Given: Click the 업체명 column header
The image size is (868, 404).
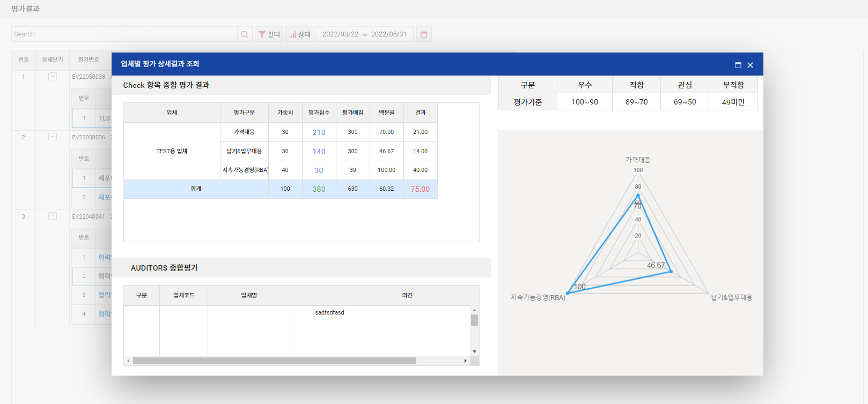Looking at the screenshot, I should click(x=249, y=295).
